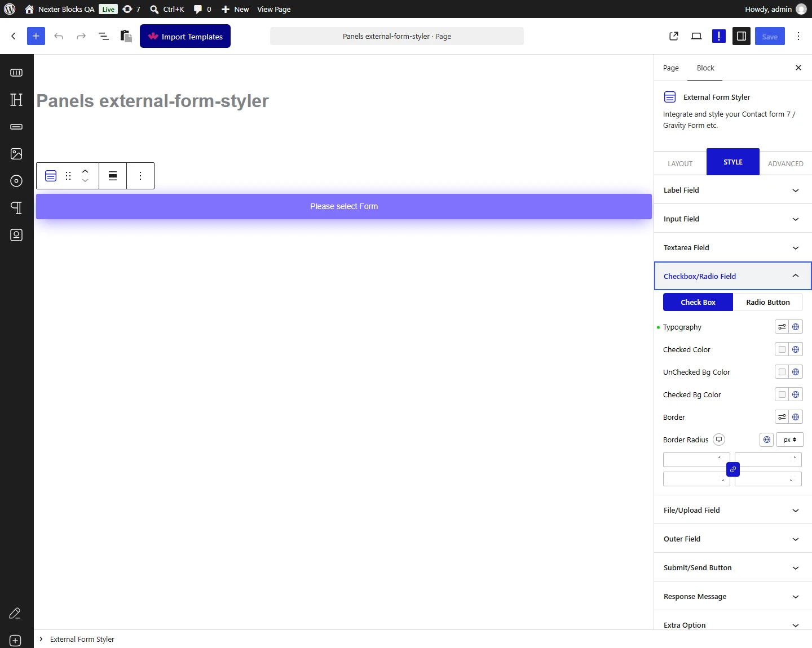
Task: Click the drag handle in block toolbar
Action: (x=68, y=176)
